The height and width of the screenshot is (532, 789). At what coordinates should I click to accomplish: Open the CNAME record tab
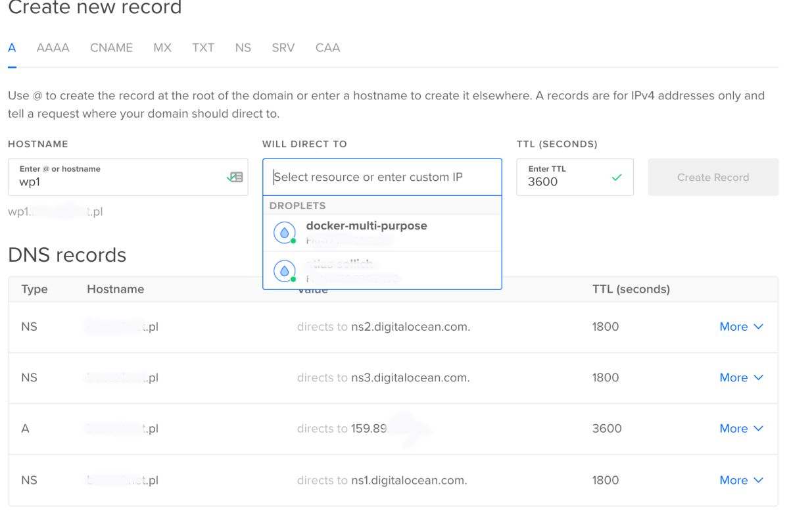click(111, 48)
